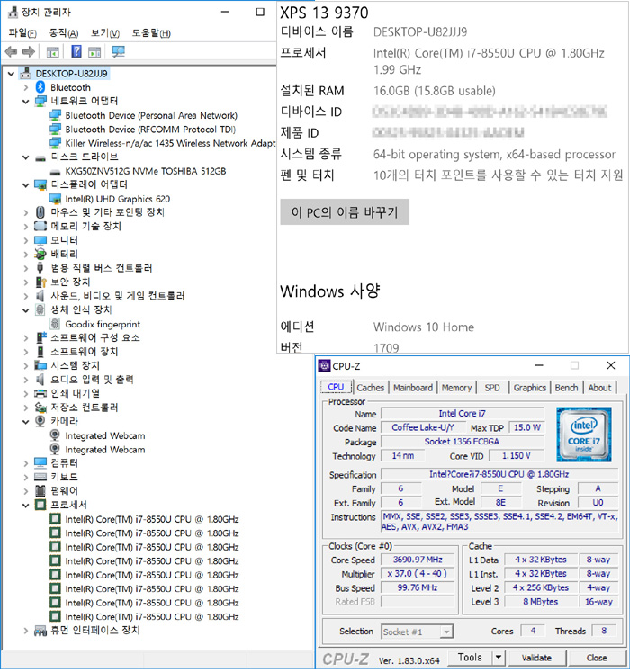
Task: Open the Socket #1 selection dropdown
Action: click(x=446, y=632)
